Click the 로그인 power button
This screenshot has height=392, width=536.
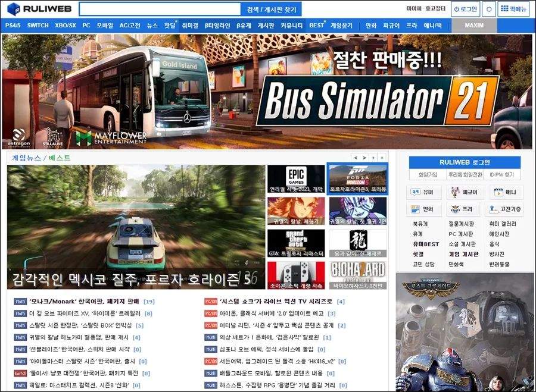coord(465,9)
